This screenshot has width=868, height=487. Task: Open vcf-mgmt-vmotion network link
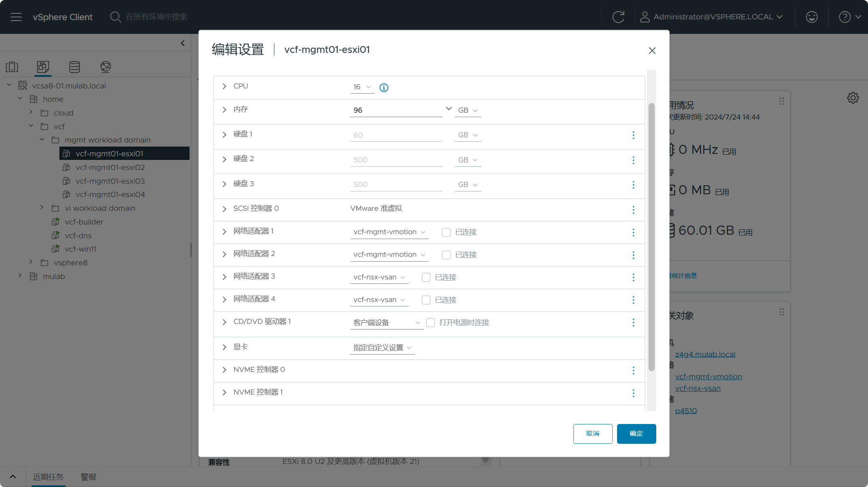[708, 377]
